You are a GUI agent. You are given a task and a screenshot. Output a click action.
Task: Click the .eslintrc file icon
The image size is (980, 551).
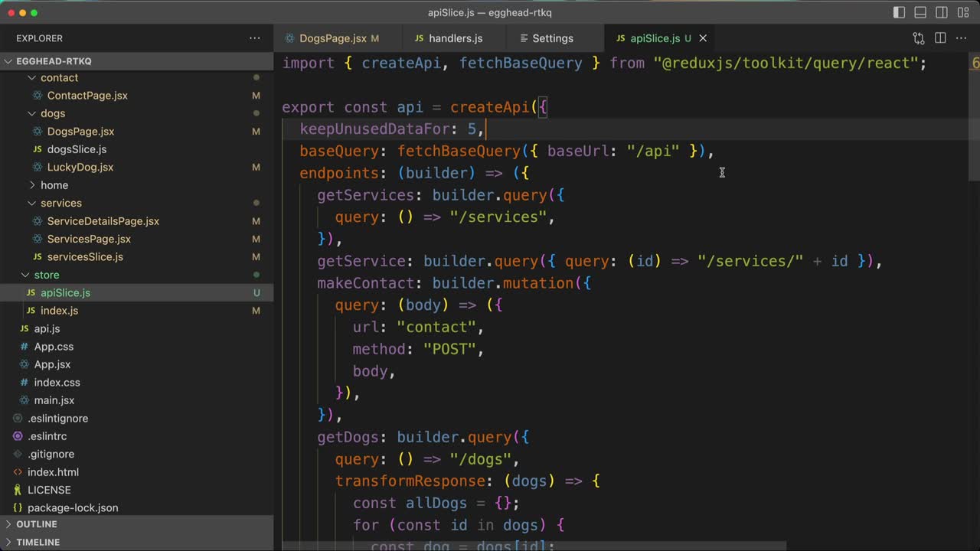click(18, 436)
